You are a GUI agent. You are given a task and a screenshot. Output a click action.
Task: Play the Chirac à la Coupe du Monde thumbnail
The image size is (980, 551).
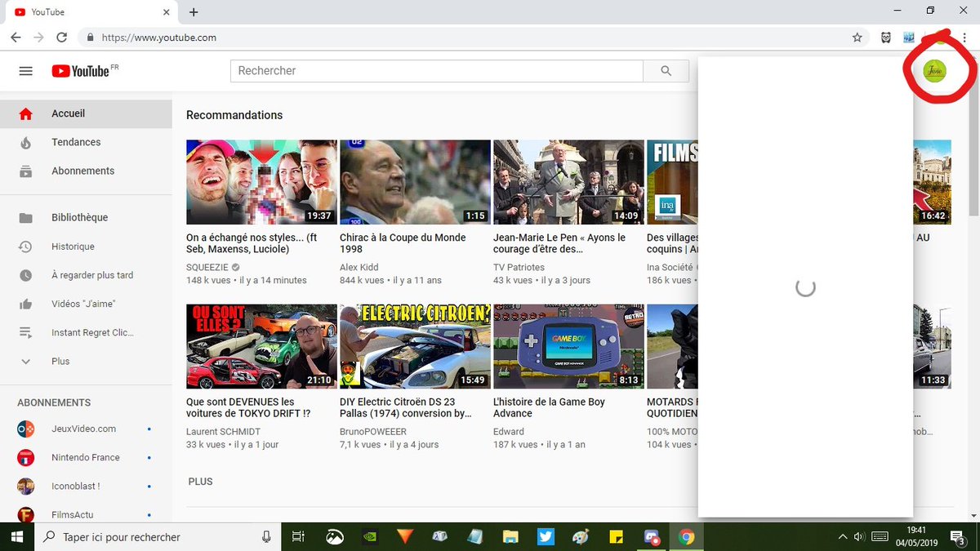pyautogui.click(x=415, y=182)
